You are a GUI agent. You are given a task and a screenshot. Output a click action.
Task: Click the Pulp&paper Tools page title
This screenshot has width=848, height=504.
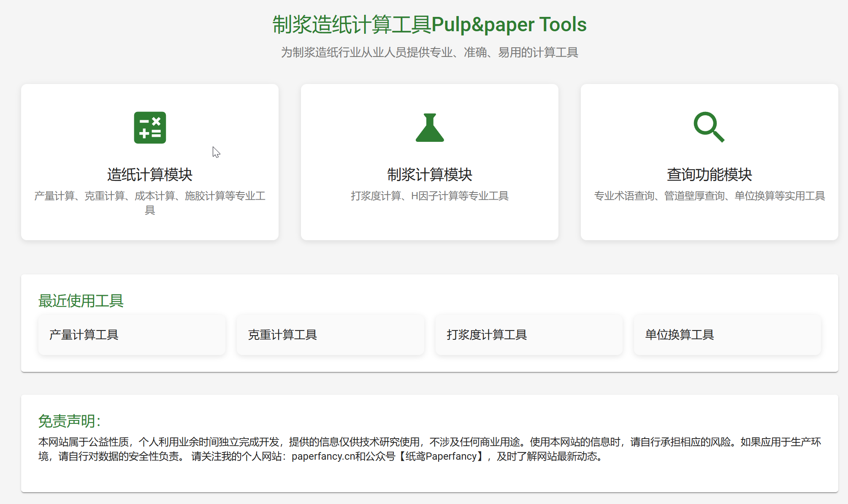tap(430, 24)
